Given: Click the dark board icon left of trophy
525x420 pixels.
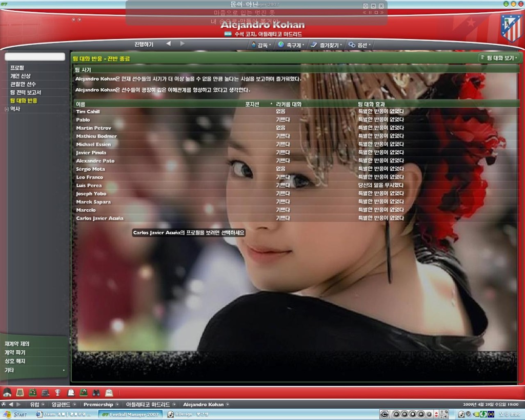Looking at the screenshot, I should [46, 392].
